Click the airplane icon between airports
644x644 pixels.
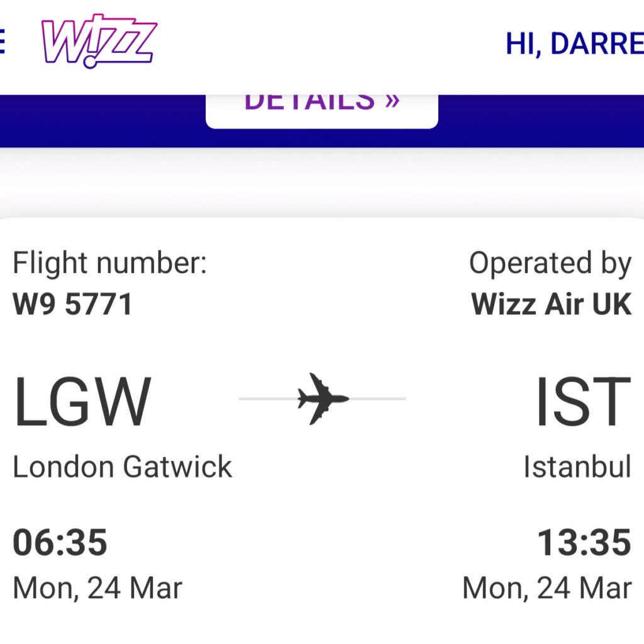[323, 397]
